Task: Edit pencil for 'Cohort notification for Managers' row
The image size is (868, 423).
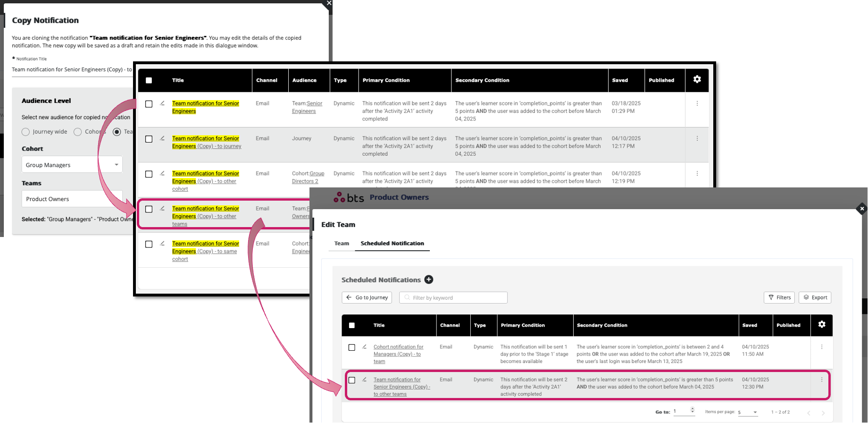Action: coord(364,347)
